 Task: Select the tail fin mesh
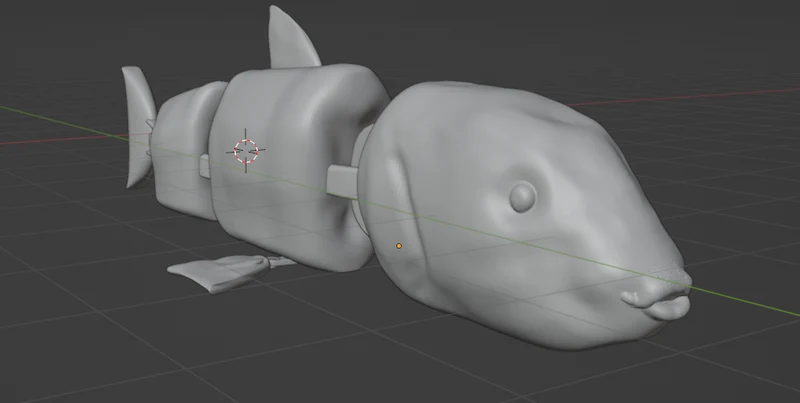coord(138,125)
